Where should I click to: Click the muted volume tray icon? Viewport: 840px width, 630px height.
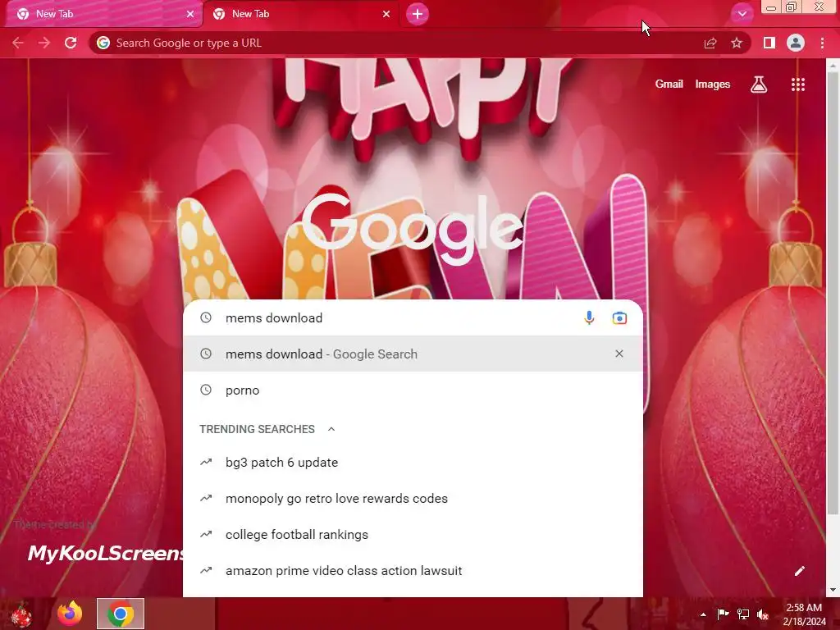(762, 614)
